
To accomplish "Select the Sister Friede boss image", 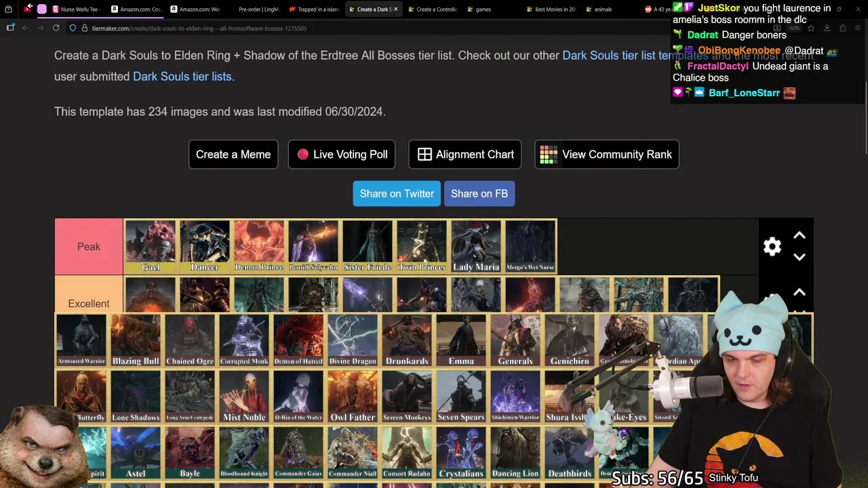I will tap(368, 247).
